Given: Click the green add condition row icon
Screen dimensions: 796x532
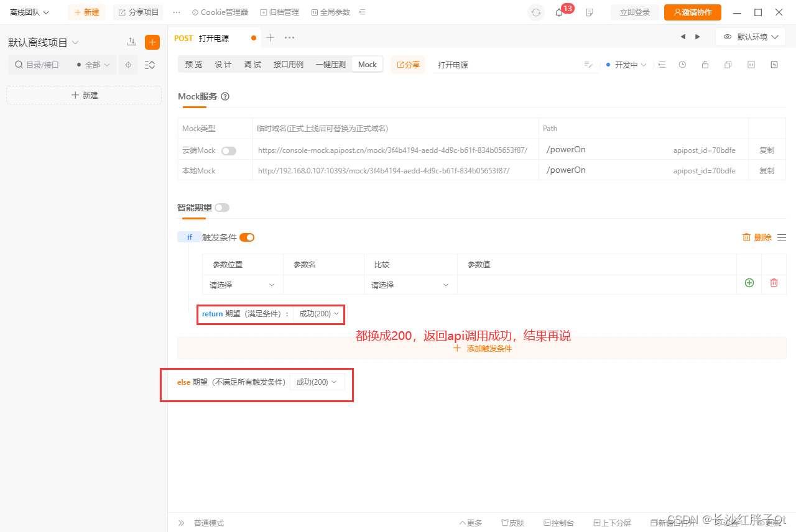Looking at the screenshot, I should click(x=749, y=283).
